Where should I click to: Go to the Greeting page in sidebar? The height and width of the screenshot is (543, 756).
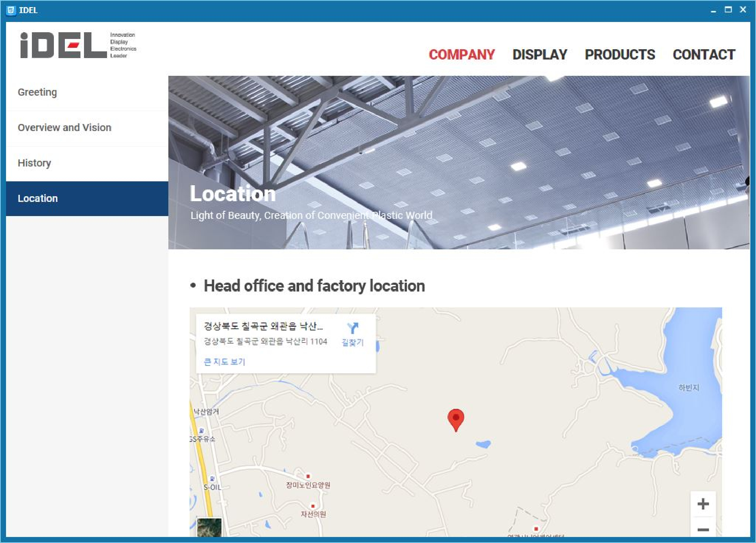tap(37, 92)
